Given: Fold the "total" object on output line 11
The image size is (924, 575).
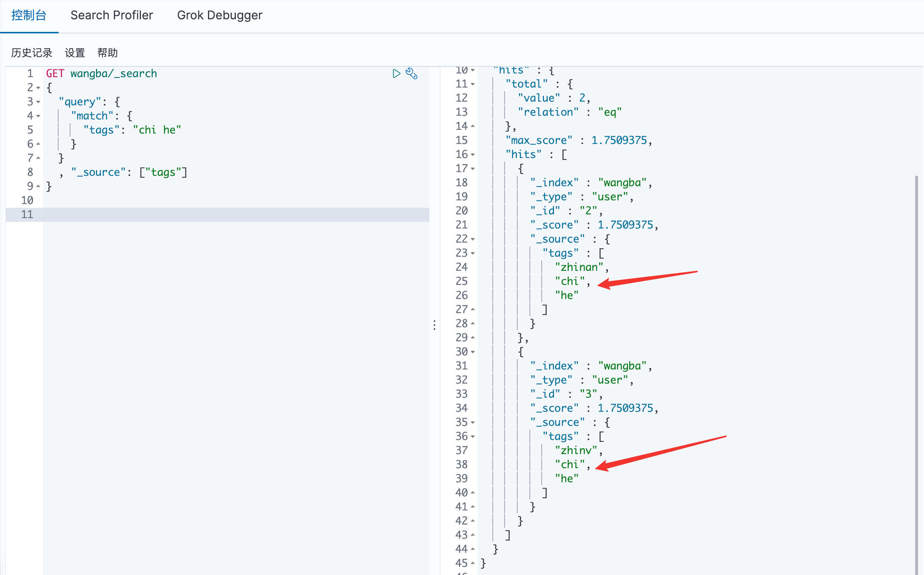Looking at the screenshot, I should (x=473, y=84).
